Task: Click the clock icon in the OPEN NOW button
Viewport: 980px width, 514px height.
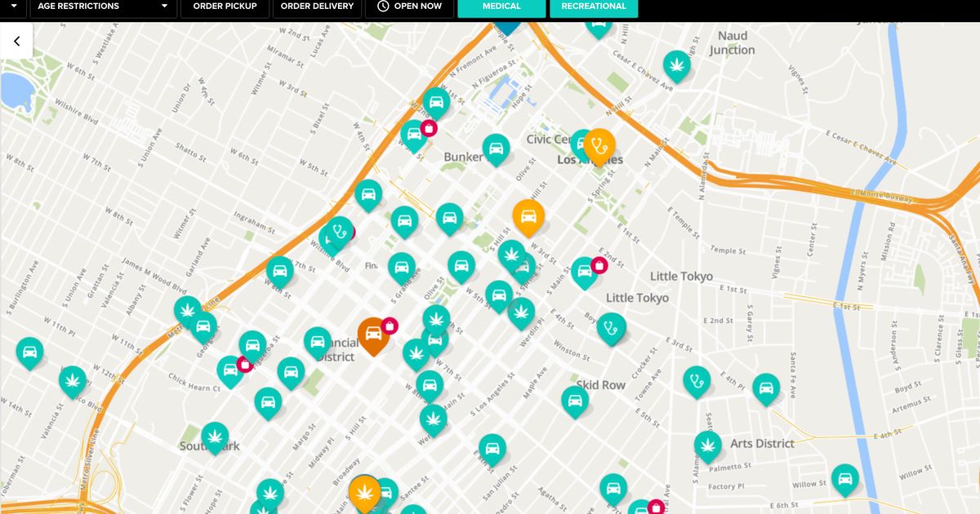Action: pos(381,6)
